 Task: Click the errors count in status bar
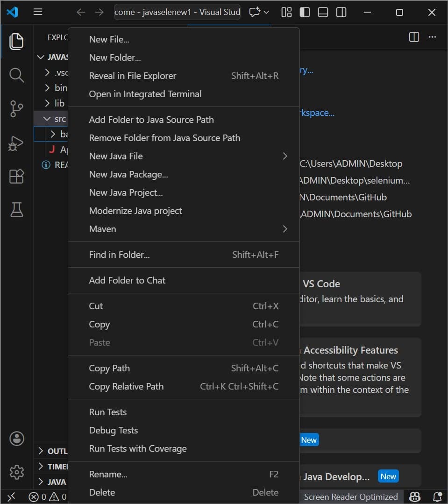[x=37, y=497]
